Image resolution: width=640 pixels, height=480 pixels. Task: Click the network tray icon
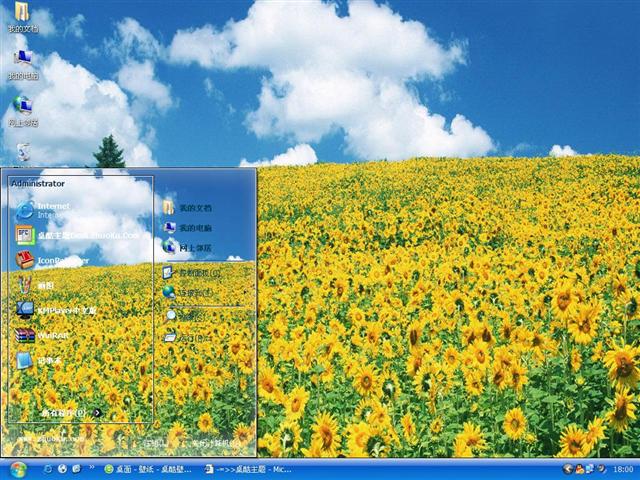(590, 469)
